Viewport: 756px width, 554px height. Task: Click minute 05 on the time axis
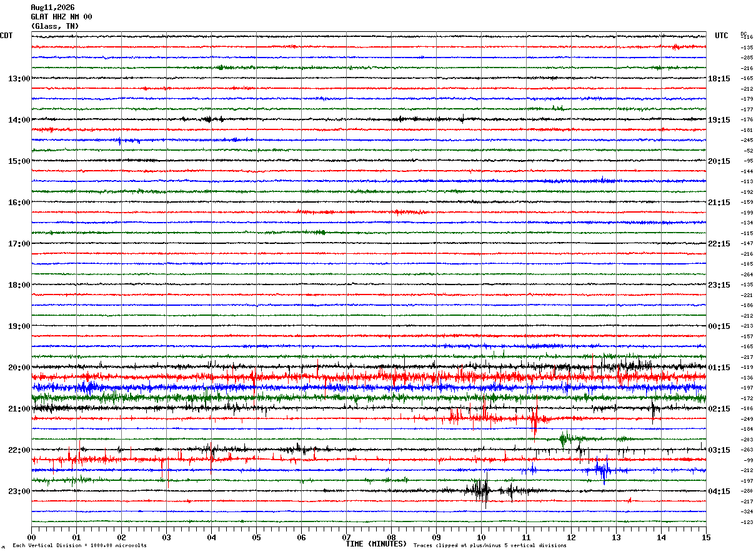point(256,537)
